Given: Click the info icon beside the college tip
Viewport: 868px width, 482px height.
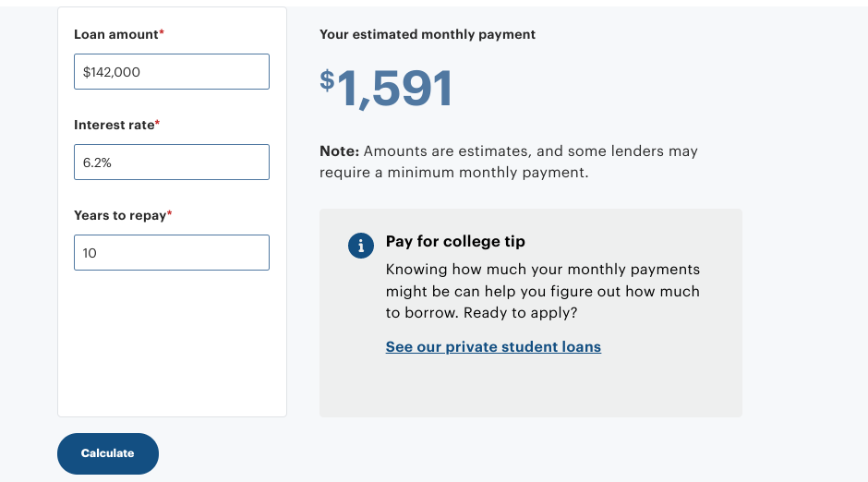Looking at the screenshot, I should (361, 245).
